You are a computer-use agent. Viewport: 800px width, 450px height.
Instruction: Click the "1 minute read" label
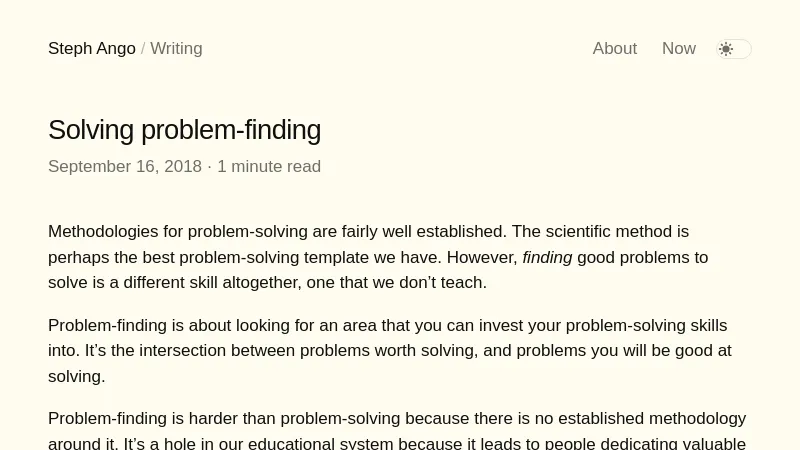click(x=269, y=167)
